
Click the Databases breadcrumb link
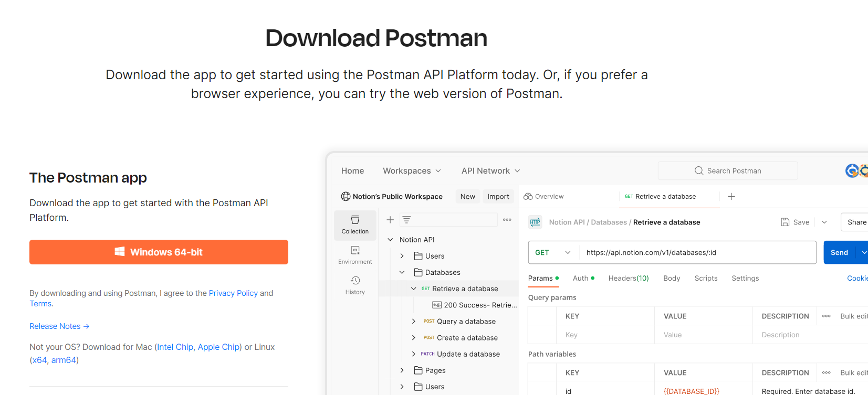[x=609, y=222]
